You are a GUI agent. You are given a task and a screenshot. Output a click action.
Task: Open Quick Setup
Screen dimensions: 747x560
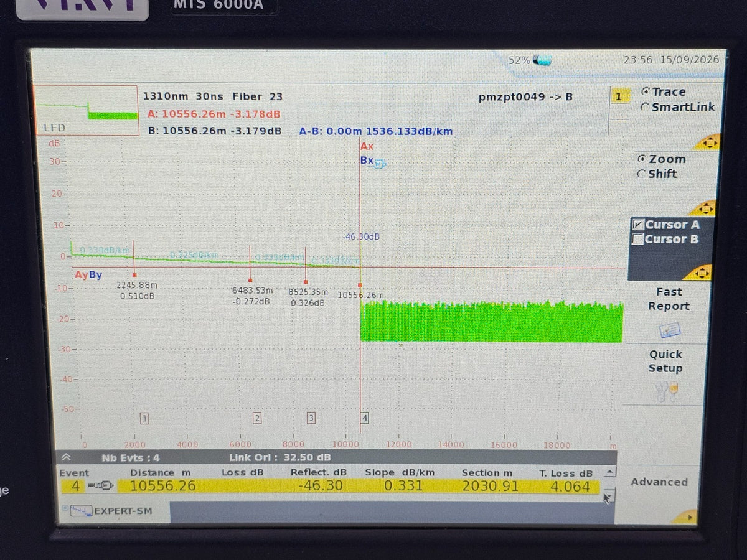click(665, 361)
